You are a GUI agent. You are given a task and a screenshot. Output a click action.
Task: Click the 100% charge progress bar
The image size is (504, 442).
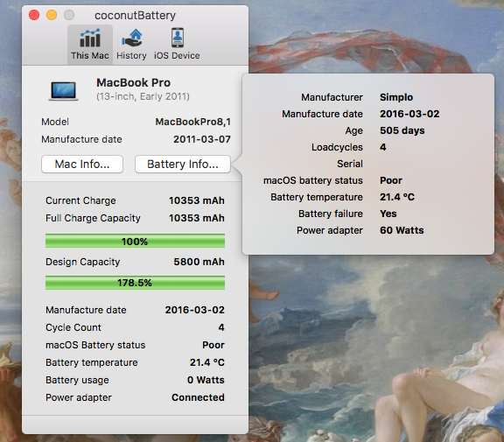135,241
